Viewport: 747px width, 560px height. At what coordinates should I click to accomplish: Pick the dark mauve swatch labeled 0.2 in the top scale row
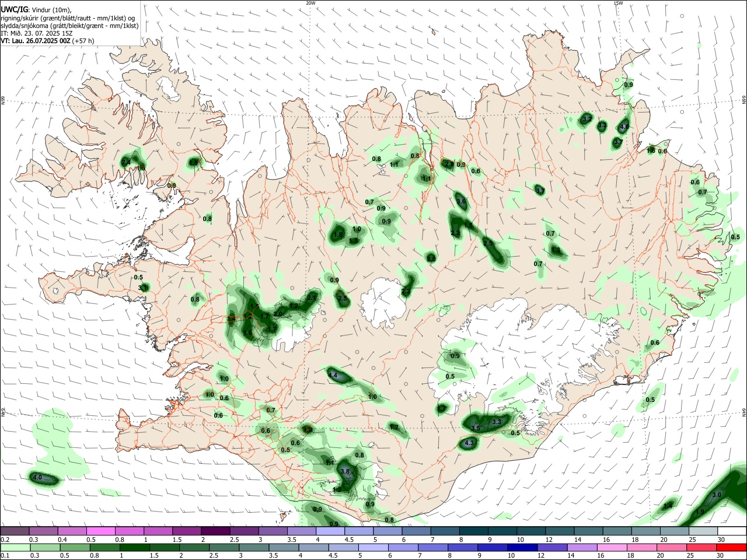15,531
